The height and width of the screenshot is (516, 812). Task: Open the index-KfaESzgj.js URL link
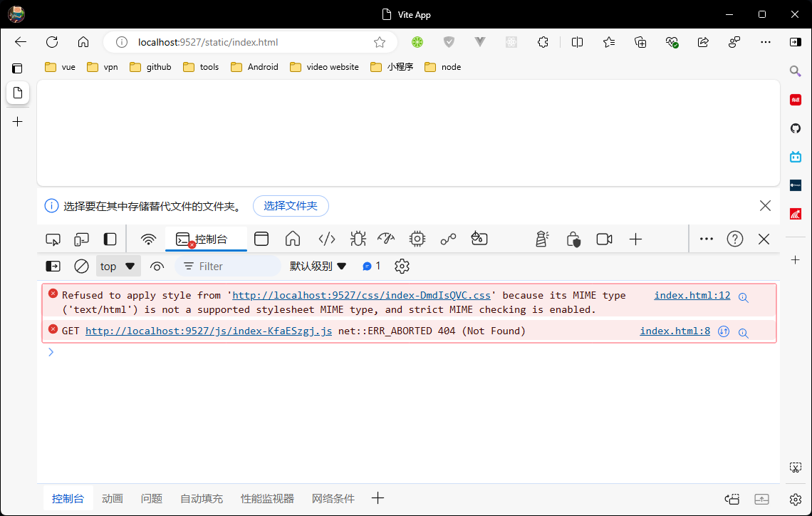click(208, 331)
